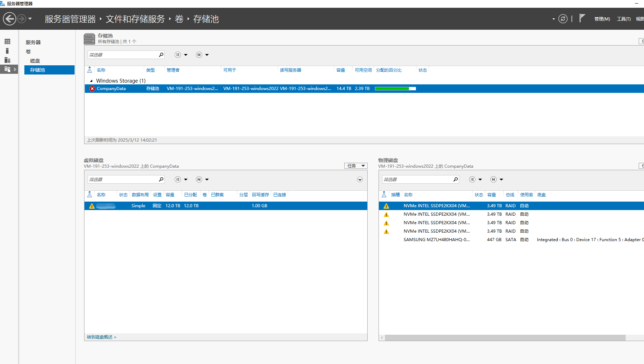Open the 管理(M) menu
This screenshot has width=644, height=364.
(x=602, y=19)
